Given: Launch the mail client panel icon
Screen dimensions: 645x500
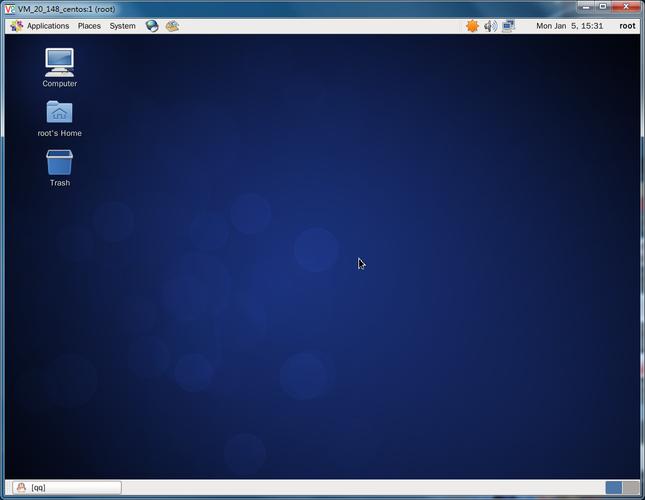Looking at the screenshot, I should pyautogui.click(x=172, y=26).
